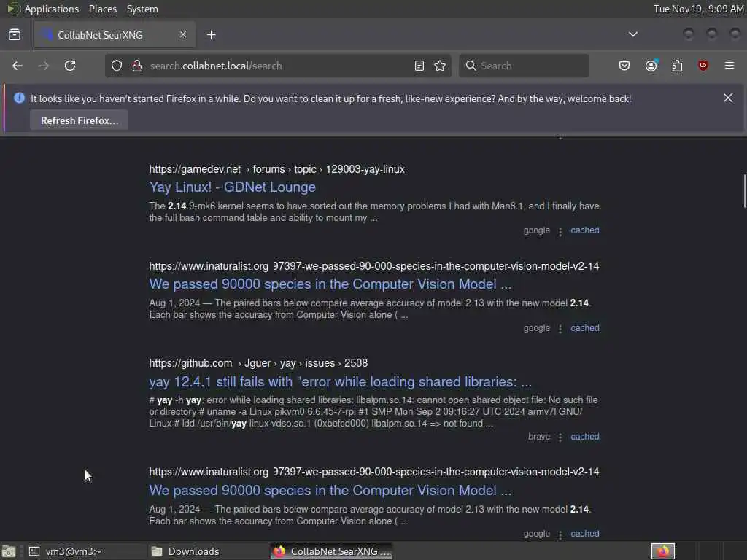Bookmark this page with the star icon
This screenshot has height=560, width=747.
[440, 66]
